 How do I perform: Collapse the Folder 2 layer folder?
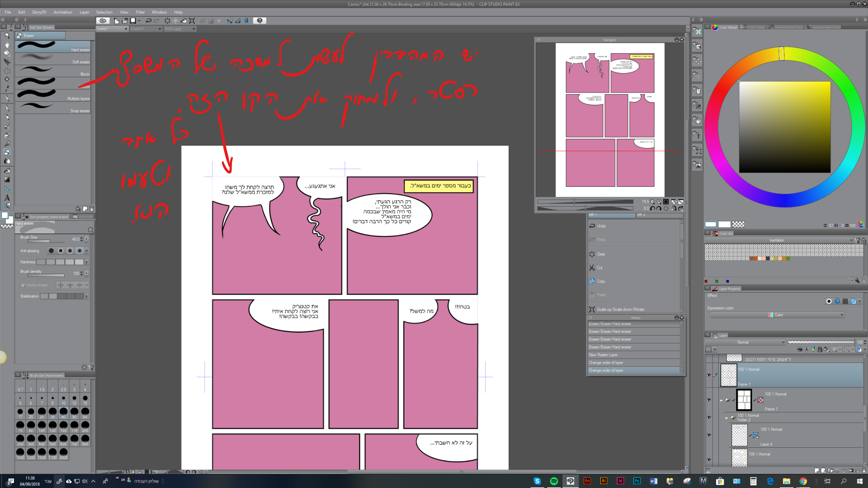(726, 418)
